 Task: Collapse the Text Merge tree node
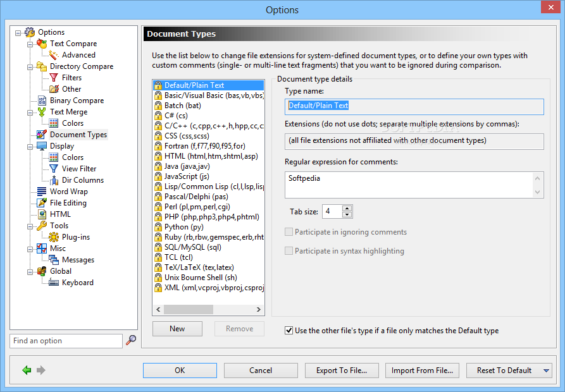(30, 113)
